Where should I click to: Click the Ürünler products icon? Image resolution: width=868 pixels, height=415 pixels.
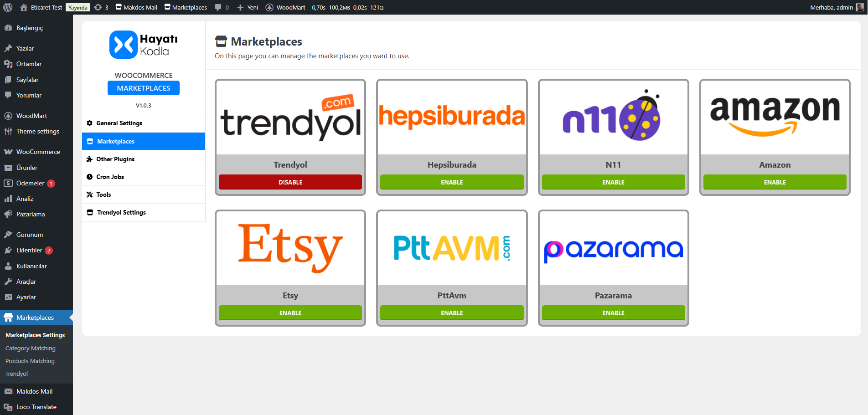tap(8, 168)
